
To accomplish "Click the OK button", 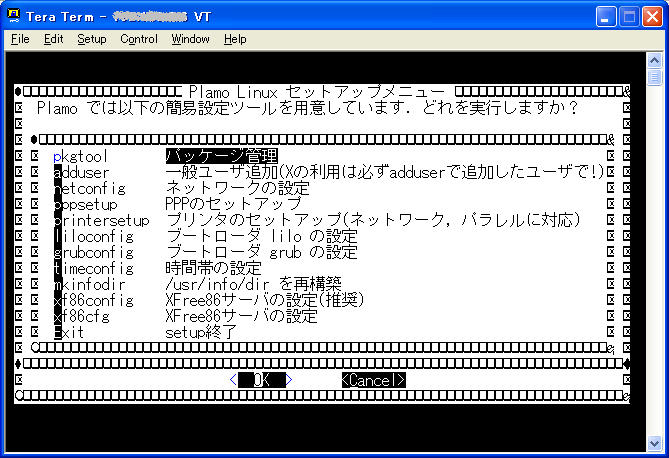I will coord(261,380).
